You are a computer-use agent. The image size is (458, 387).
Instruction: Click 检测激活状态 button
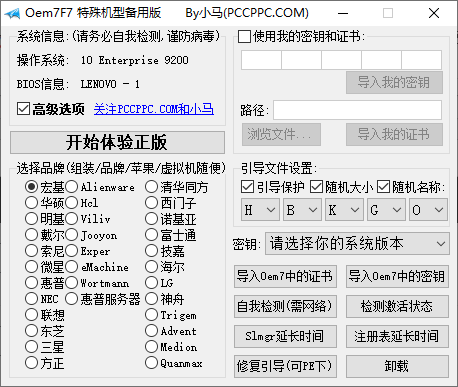pos(397,306)
